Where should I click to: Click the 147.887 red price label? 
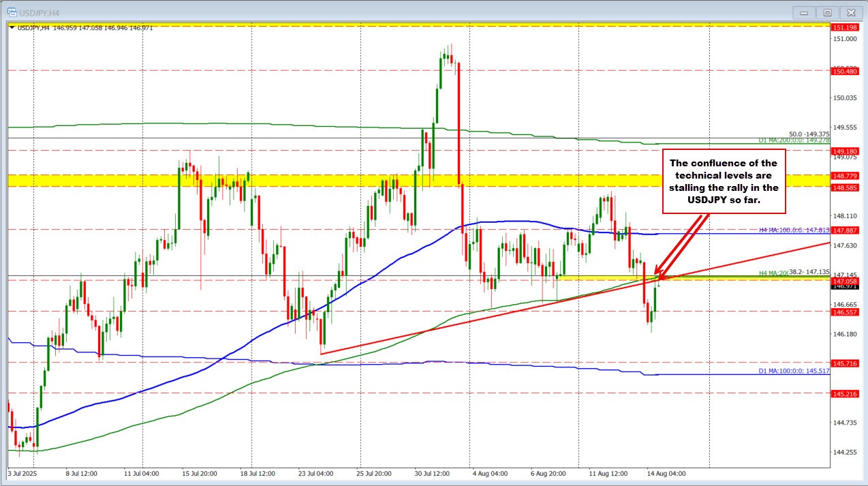[844, 230]
